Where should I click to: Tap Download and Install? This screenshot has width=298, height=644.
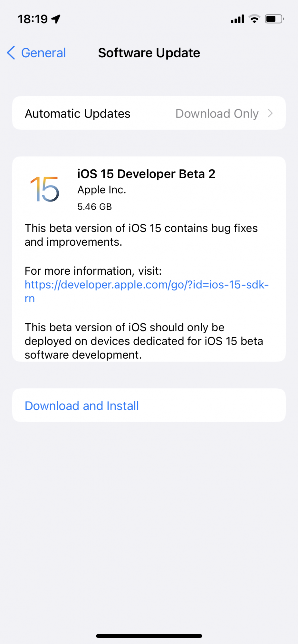[x=82, y=406]
